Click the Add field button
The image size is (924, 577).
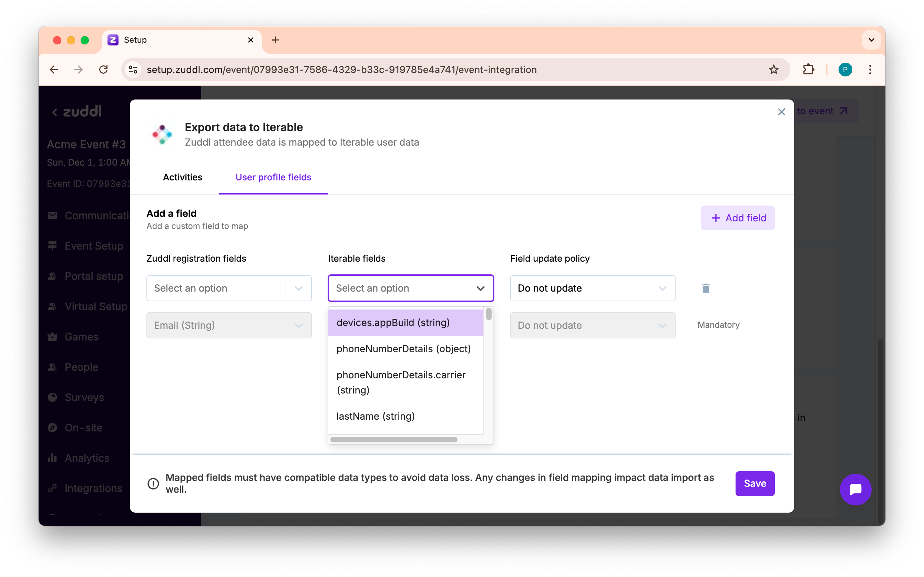(737, 218)
